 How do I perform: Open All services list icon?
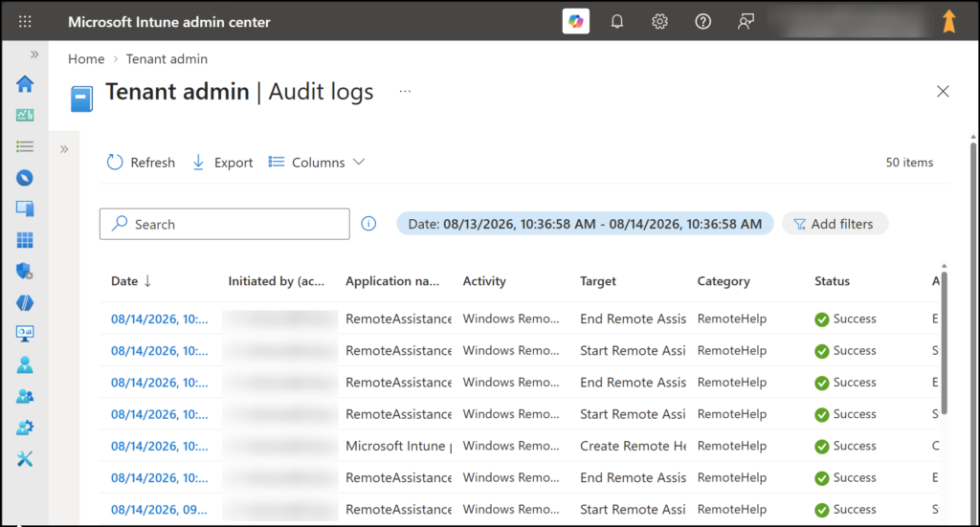pyautogui.click(x=25, y=146)
